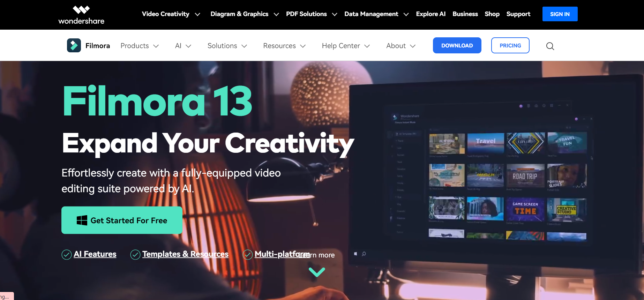Click the SIGN IN button
This screenshot has height=300, width=644.
pyautogui.click(x=560, y=14)
